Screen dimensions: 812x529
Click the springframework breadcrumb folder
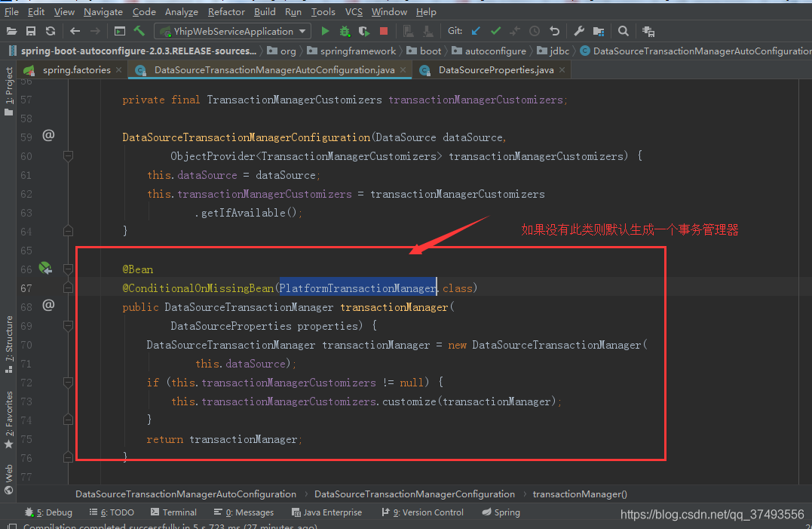[x=351, y=51]
